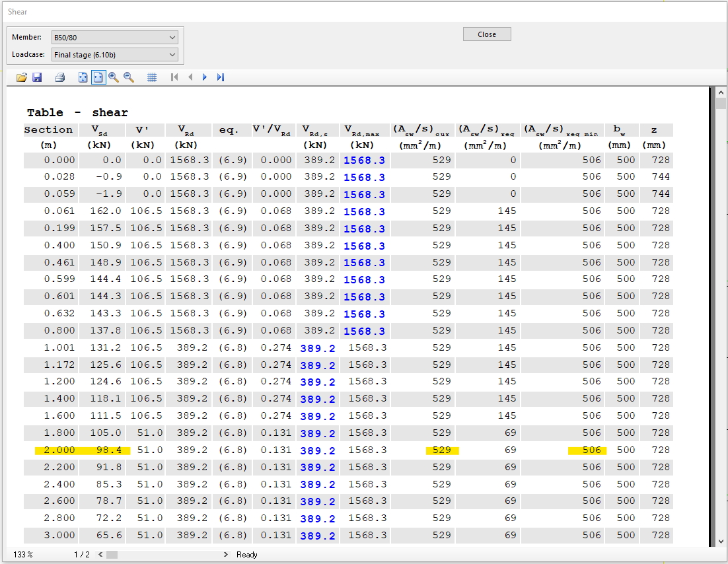
Task: Click the z column header
Action: point(654,131)
